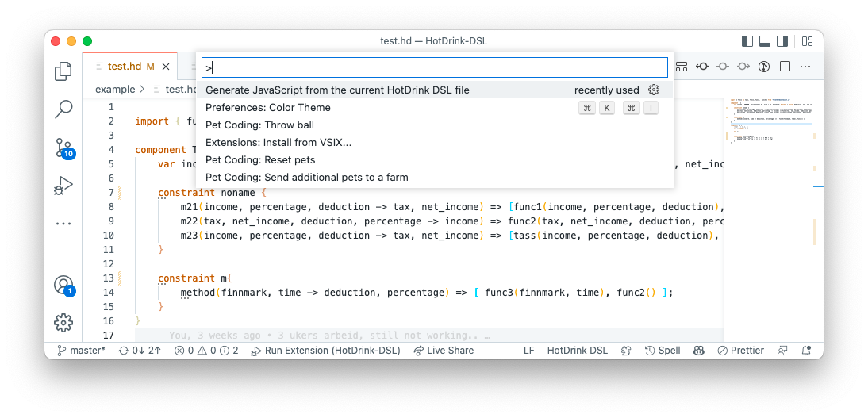868x418 pixels.
Task: Click the middle toggle file blame icon
Action: point(723,67)
